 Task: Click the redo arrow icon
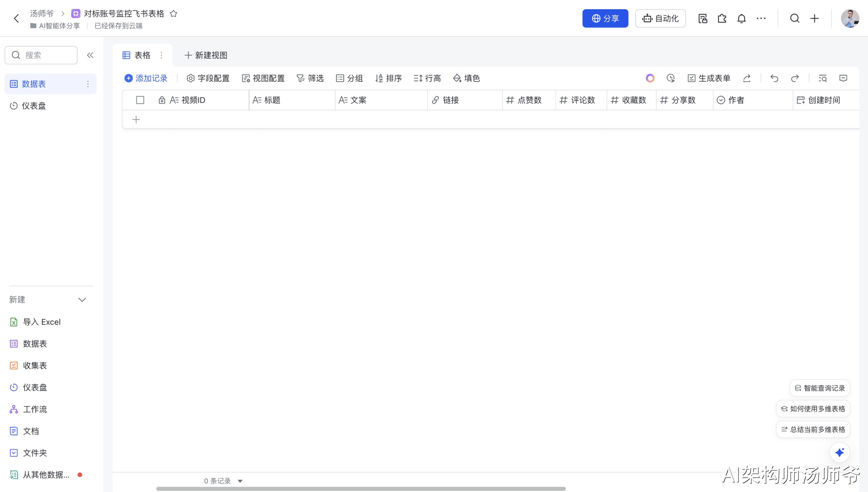(x=795, y=78)
